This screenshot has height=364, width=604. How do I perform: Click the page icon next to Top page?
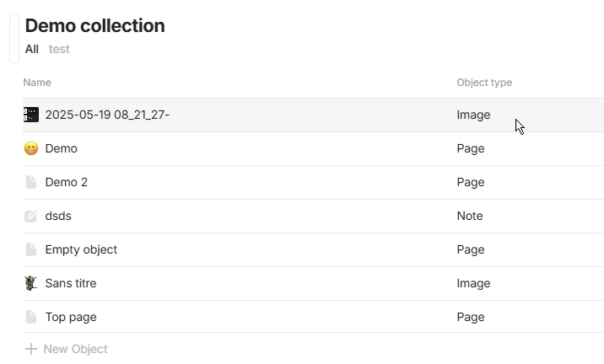click(31, 317)
